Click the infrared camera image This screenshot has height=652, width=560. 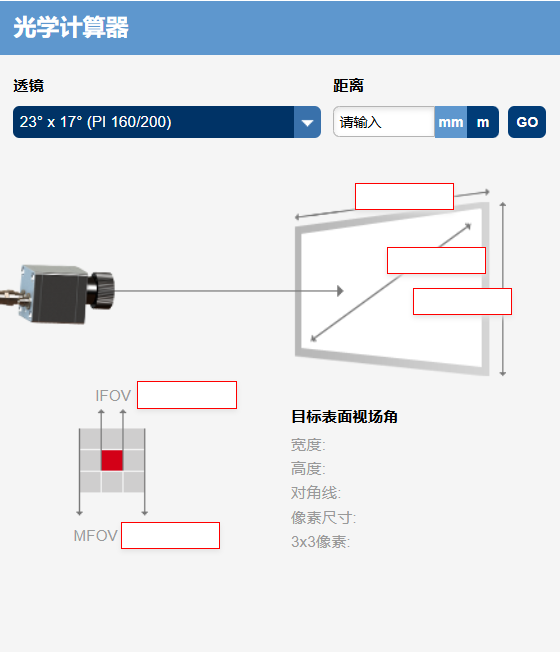(x=57, y=294)
